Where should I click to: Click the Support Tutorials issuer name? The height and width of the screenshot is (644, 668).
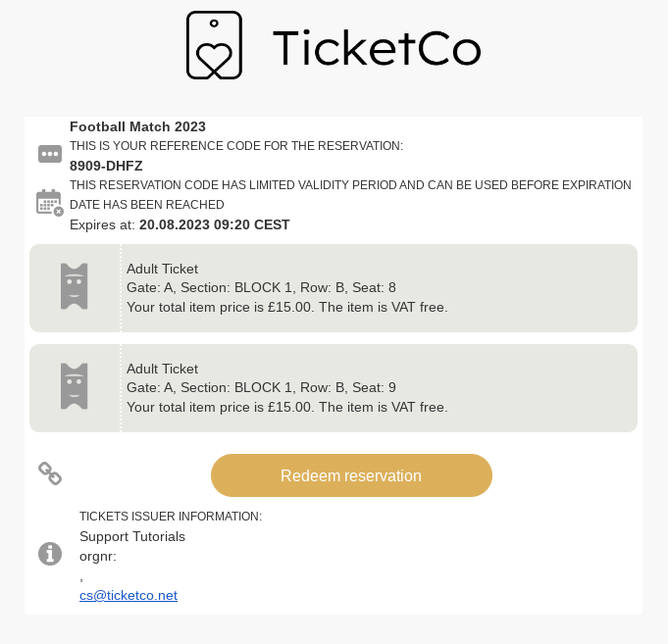[132, 536]
